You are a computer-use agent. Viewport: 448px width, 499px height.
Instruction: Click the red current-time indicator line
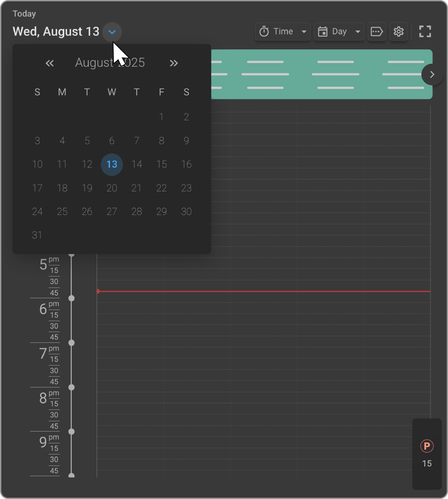(x=246, y=292)
